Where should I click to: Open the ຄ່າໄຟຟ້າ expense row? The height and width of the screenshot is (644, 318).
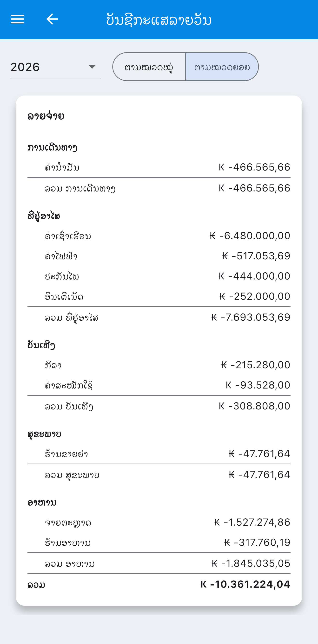[159, 256]
